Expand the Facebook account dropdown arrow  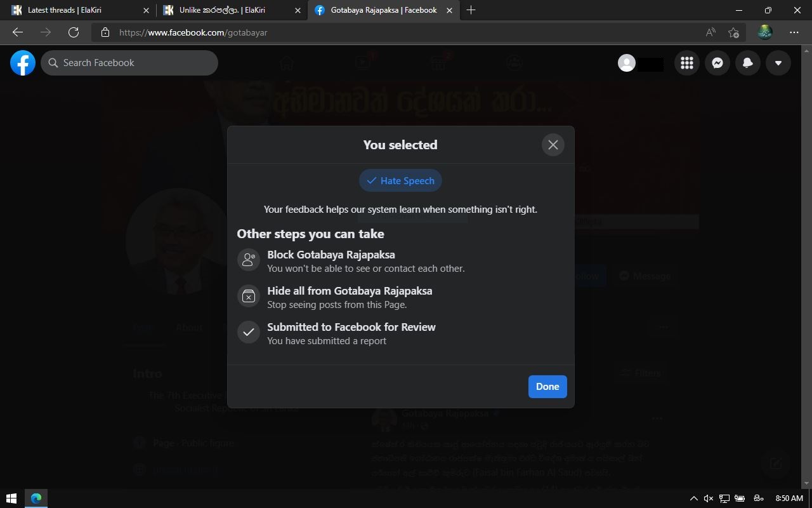click(778, 63)
